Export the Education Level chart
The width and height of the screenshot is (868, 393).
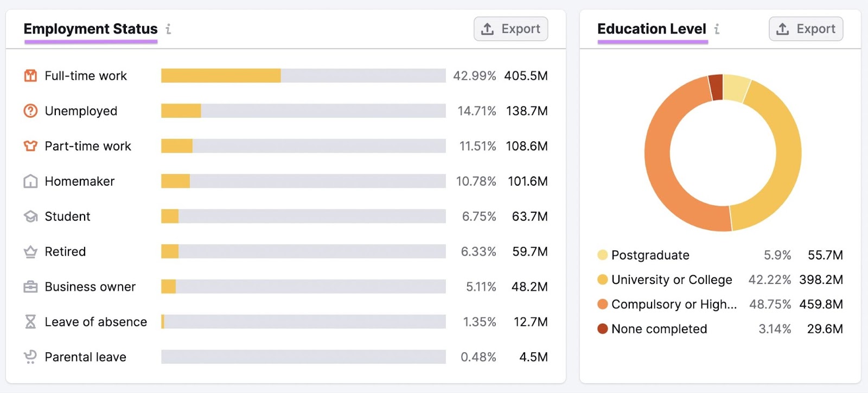[x=806, y=29]
